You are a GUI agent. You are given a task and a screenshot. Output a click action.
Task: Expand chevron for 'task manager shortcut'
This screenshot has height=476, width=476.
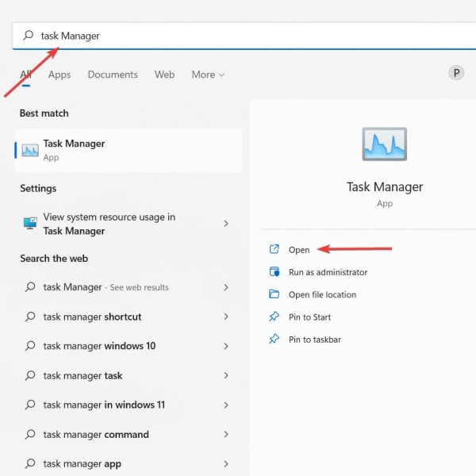tap(226, 317)
